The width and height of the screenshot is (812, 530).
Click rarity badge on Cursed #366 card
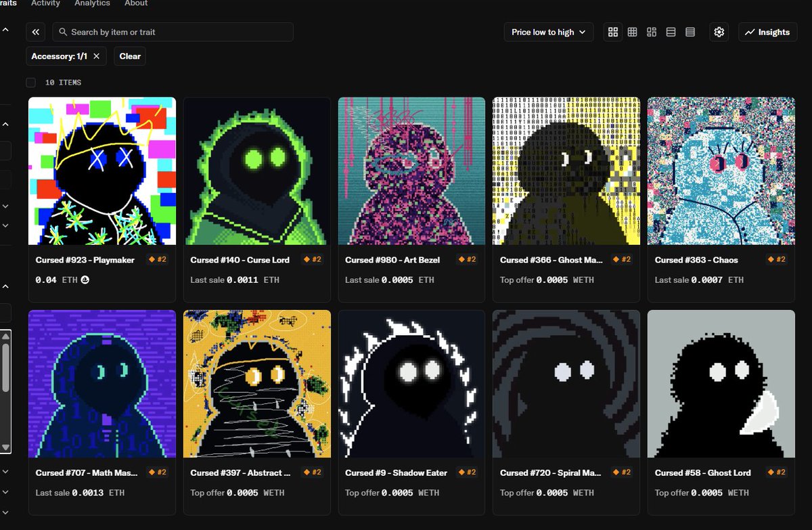(x=623, y=259)
